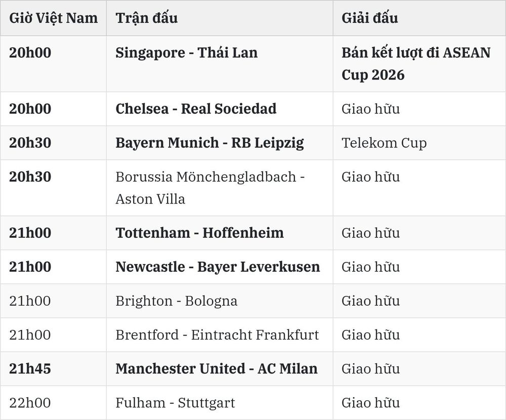Select the Brighton - Bologna match
Screen dimensions: 506x420
click(x=176, y=301)
